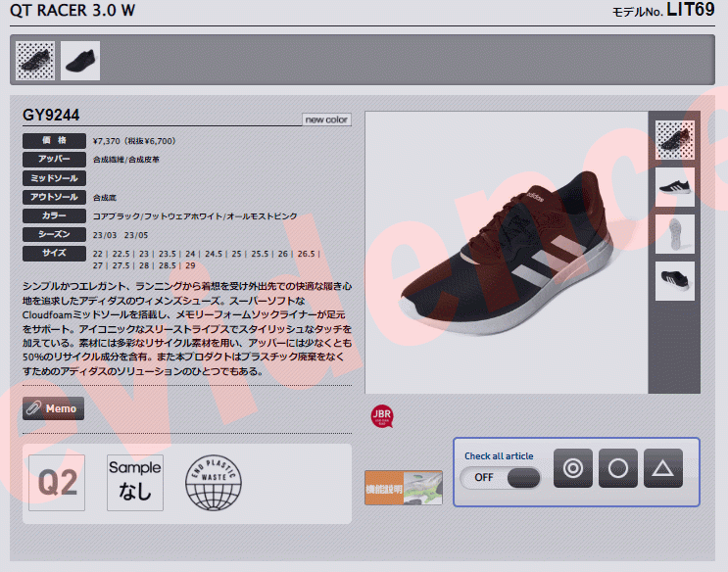Show the dotted-background angled view in side gallery
The width and height of the screenshot is (728, 572).
675,140
